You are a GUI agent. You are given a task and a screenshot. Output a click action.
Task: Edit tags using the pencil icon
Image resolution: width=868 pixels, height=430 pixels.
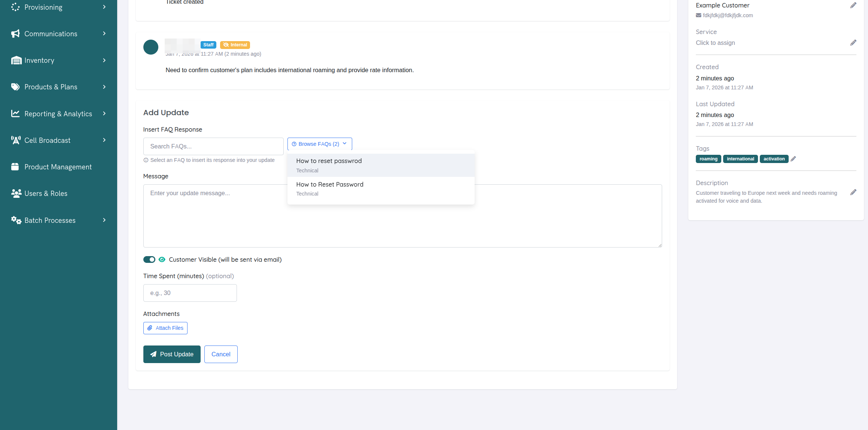point(793,159)
